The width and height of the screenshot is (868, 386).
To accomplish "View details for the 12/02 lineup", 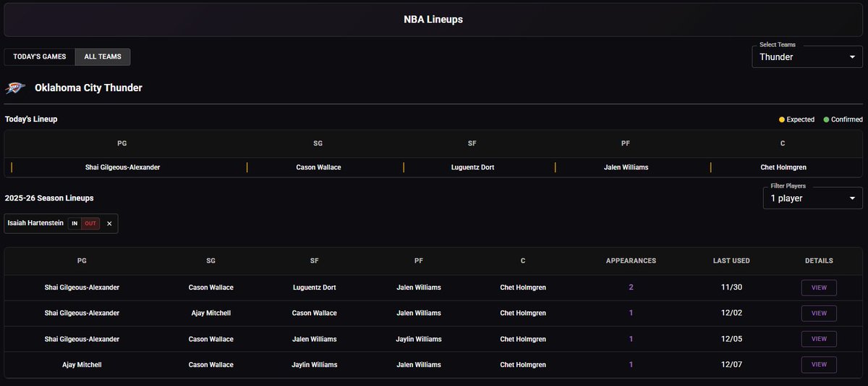I will click(819, 314).
